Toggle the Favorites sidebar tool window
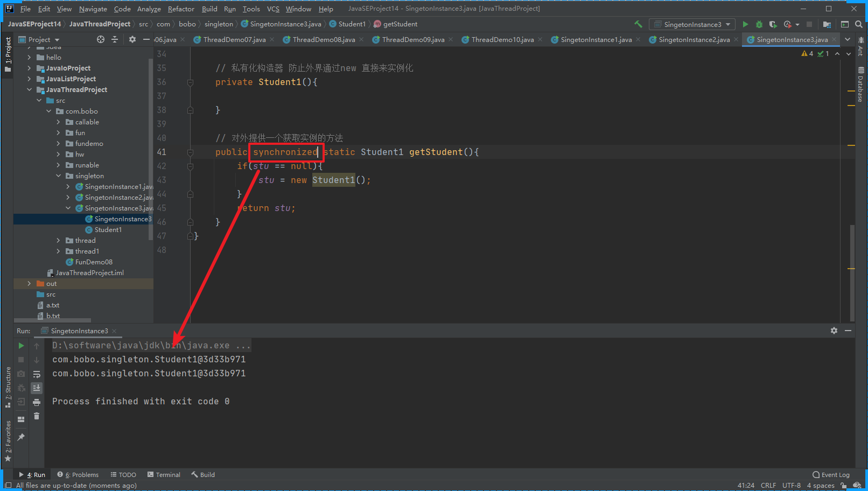 [8, 441]
